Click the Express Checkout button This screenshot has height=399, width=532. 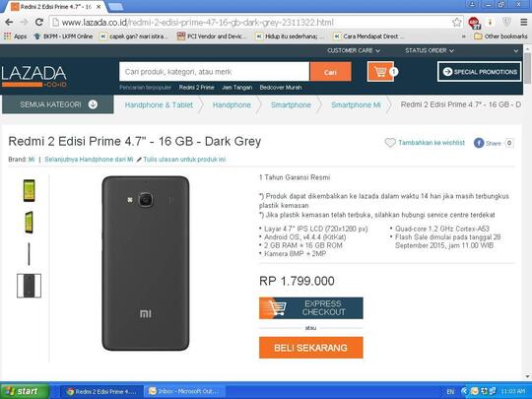pos(310,308)
